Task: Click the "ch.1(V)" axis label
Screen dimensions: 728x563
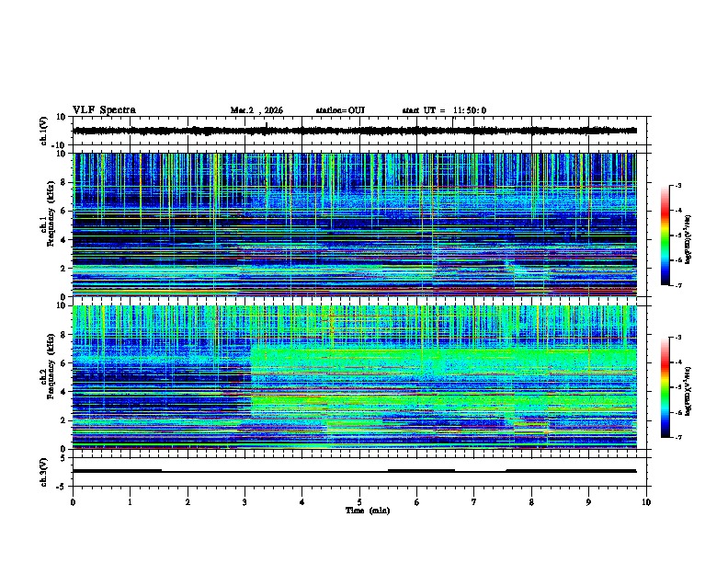Action: click(x=44, y=131)
